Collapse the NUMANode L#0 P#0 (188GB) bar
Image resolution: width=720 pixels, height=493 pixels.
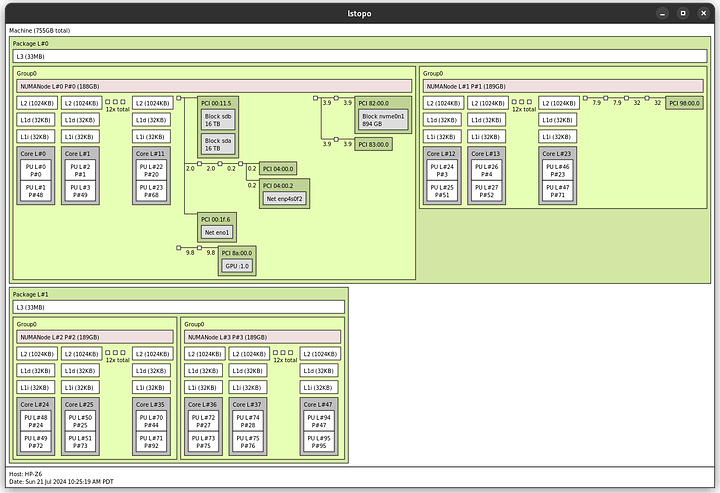point(215,87)
